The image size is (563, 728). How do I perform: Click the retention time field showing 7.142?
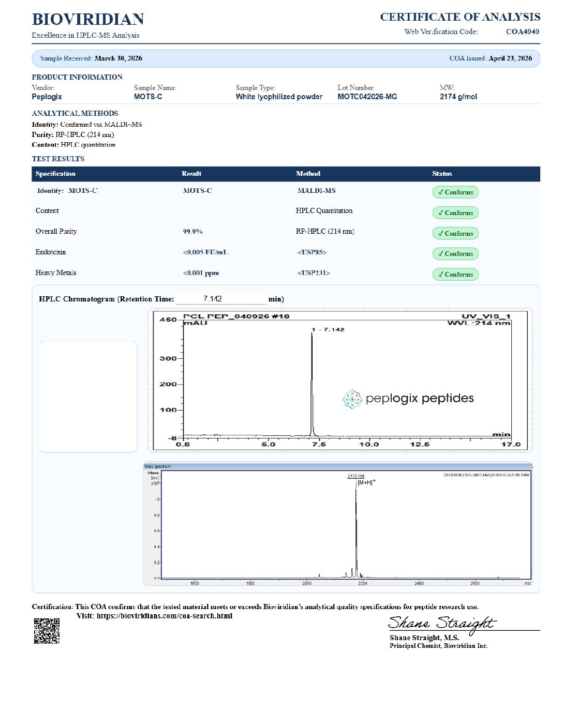221,299
